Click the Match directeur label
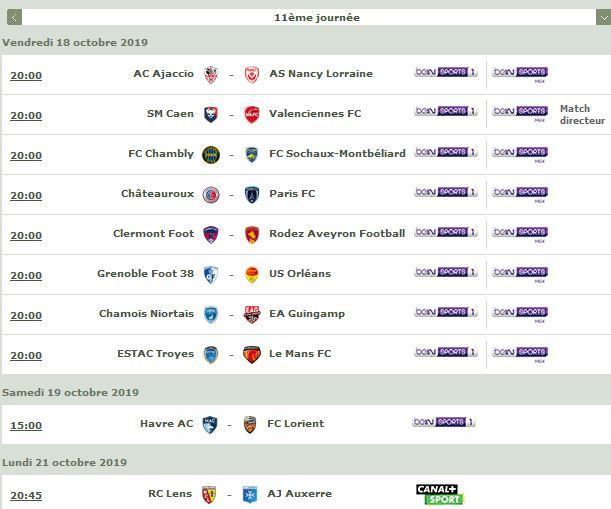The height and width of the screenshot is (509, 611). tap(582, 115)
